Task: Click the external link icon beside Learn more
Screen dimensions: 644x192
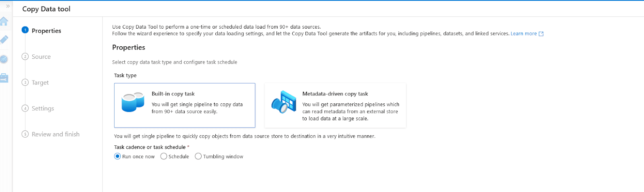Action: pos(541,34)
